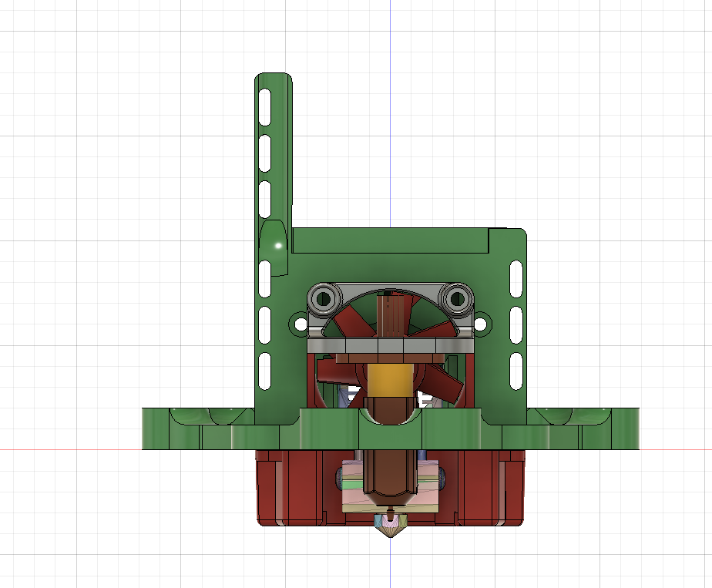
Task: Pick the left gray fan screw head
Action: click(x=324, y=298)
